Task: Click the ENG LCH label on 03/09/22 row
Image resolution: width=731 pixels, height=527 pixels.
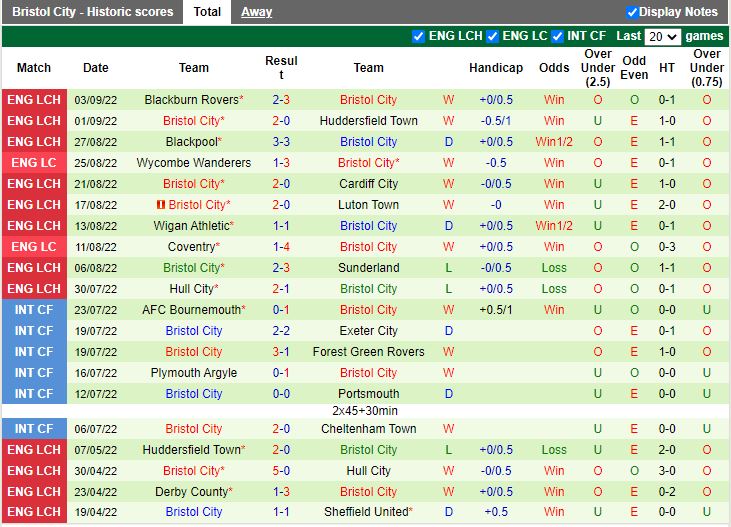Action: tap(34, 100)
